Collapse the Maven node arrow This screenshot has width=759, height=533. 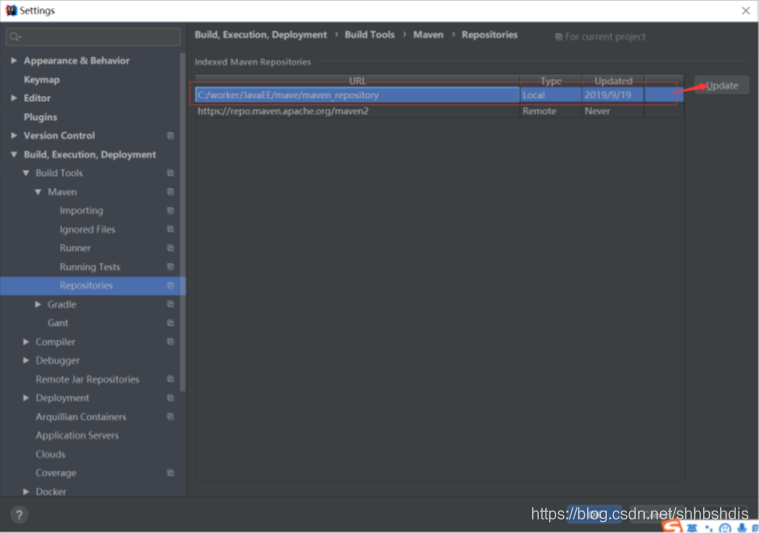pos(38,192)
